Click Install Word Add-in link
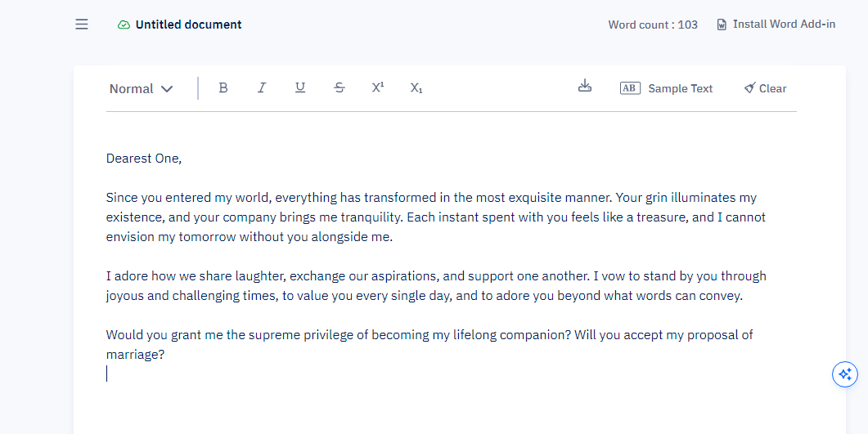Image resolution: width=868 pixels, height=434 pixels. 784,25
